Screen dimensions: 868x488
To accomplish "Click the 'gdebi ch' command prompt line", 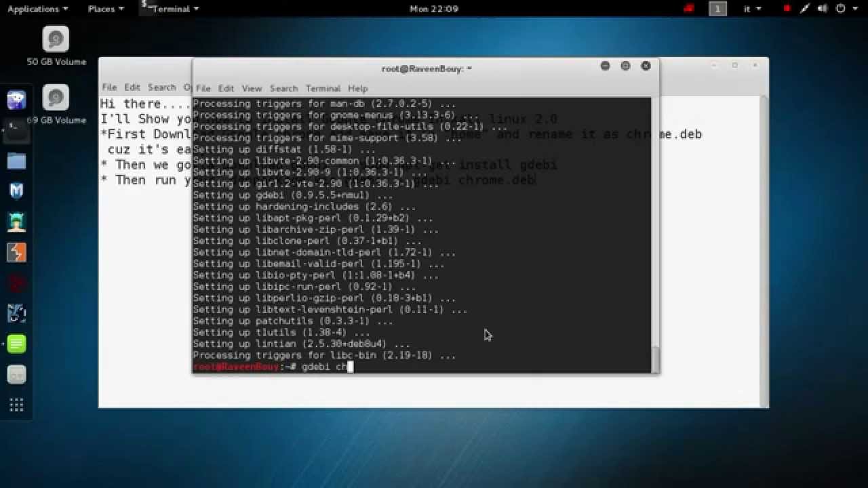I will [x=273, y=367].
